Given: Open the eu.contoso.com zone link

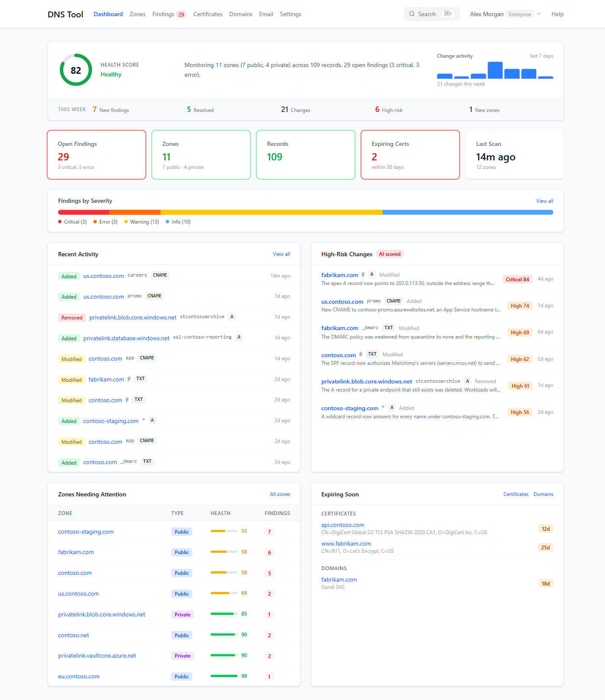Looking at the screenshot, I should [x=79, y=676].
